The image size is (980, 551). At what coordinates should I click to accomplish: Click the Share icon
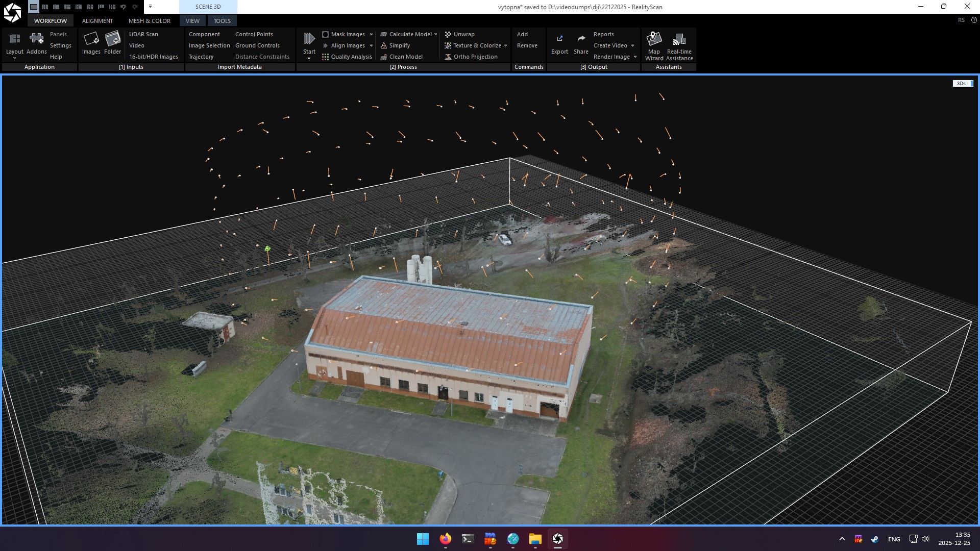click(x=581, y=40)
